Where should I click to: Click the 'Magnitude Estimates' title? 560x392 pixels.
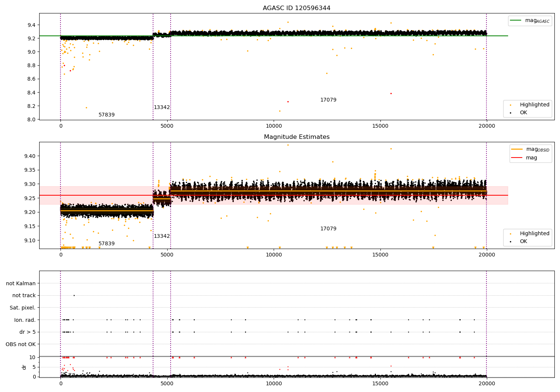coord(296,137)
